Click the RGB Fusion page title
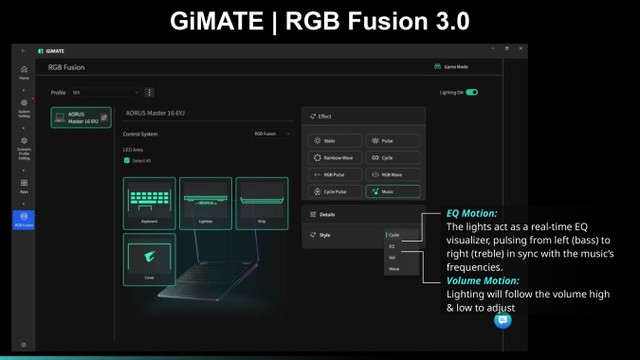 tap(66, 67)
